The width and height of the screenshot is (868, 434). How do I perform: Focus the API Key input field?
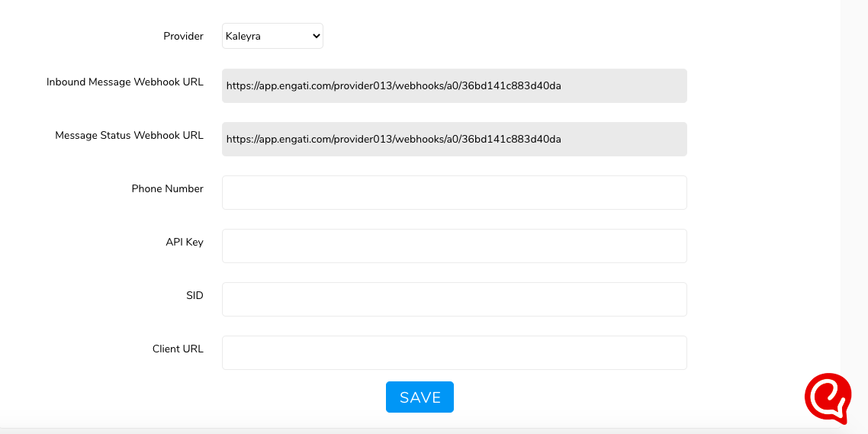point(455,246)
